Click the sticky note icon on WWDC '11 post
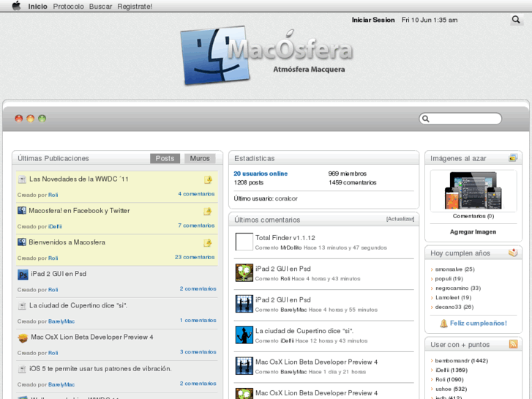 (x=209, y=179)
